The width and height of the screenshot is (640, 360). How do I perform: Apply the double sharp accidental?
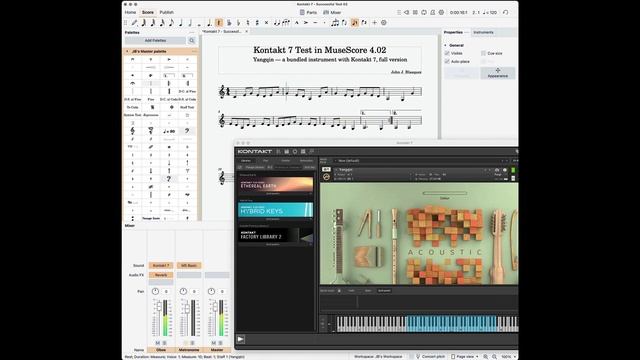pos(267,23)
